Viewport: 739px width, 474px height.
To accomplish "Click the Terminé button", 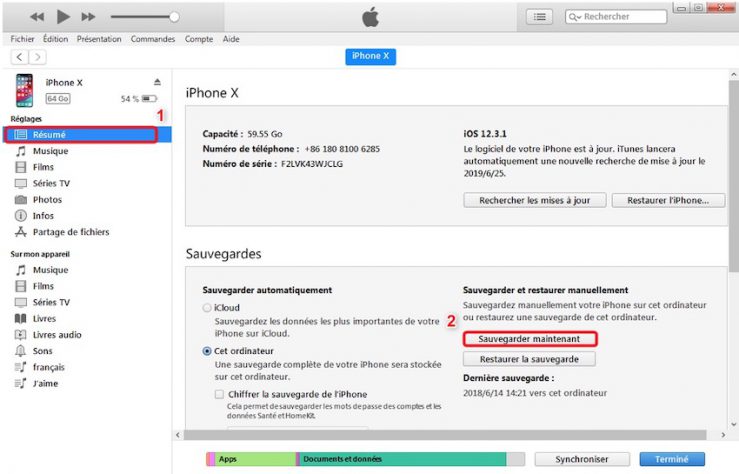I will tap(672, 459).
